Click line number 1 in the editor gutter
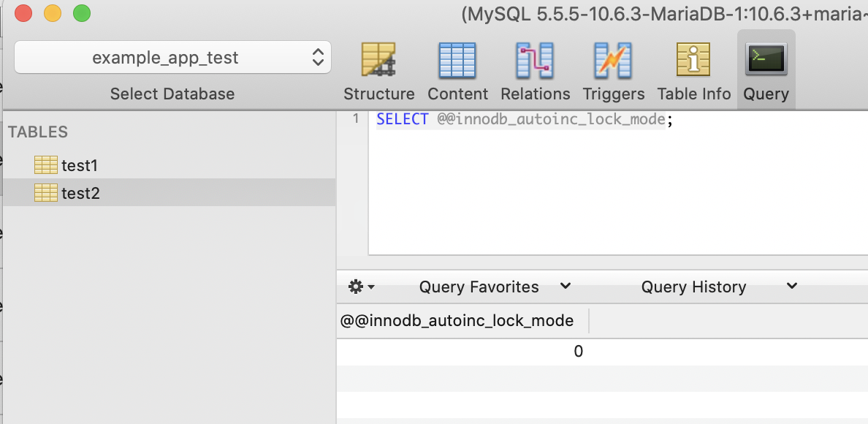The width and height of the screenshot is (868, 424). tap(356, 118)
